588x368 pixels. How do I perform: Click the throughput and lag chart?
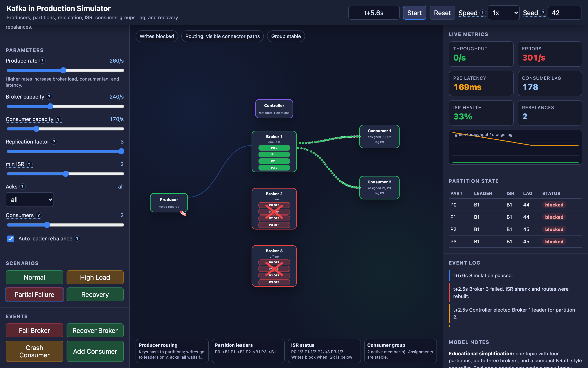pyautogui.click(x=515, y=147)
